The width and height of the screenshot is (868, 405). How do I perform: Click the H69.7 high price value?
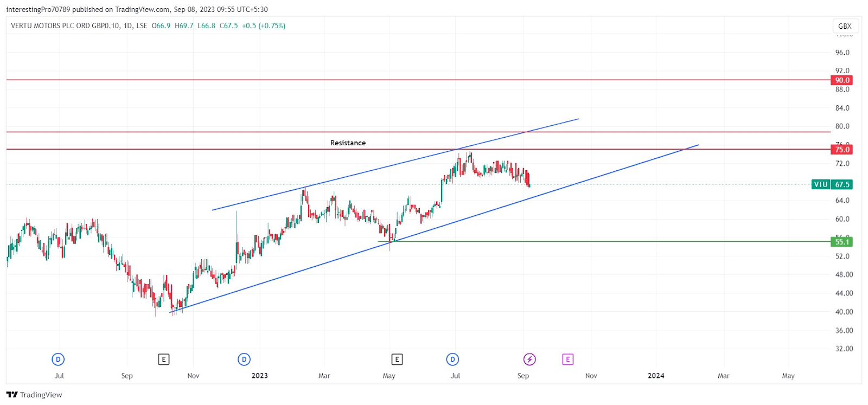pyautogui.click(x=184, y=25)
